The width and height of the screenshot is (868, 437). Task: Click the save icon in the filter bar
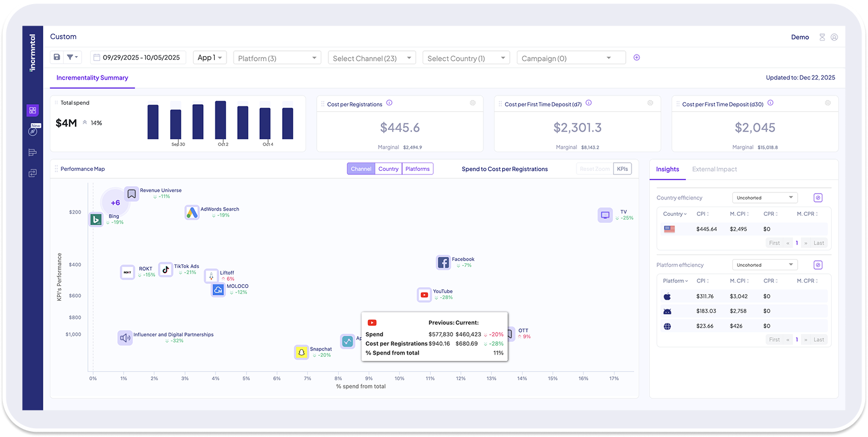[57, 57]
